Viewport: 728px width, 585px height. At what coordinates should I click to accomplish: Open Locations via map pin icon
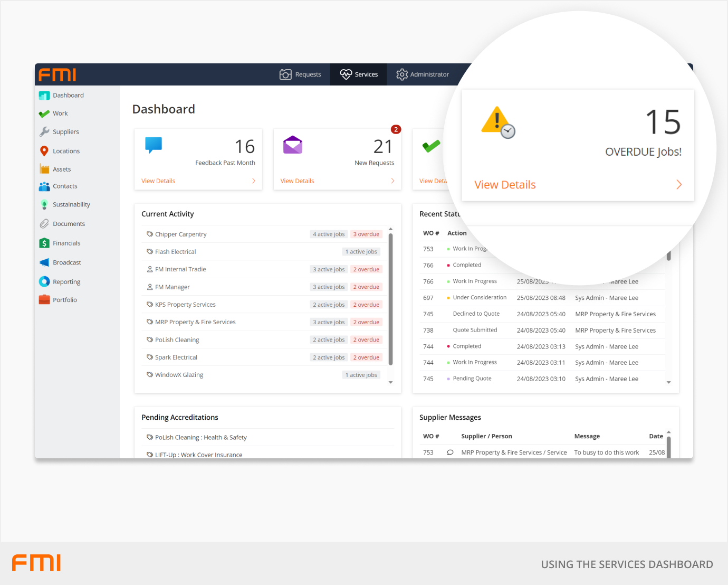click(44, 151)
